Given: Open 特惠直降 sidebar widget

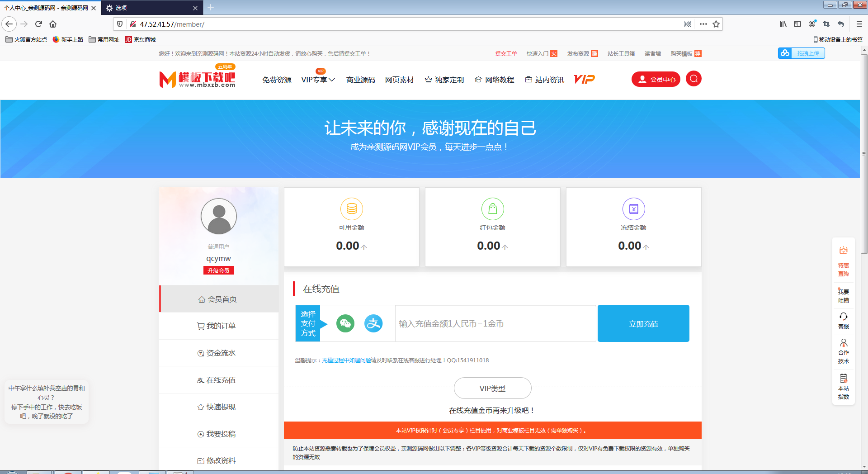Looking at the screenshot, I should tap(844, 261).
